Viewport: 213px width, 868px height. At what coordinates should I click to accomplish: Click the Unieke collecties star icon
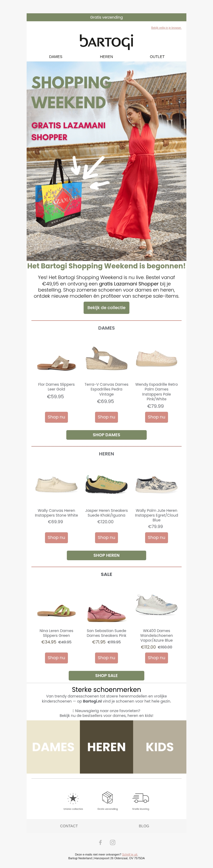73,798
